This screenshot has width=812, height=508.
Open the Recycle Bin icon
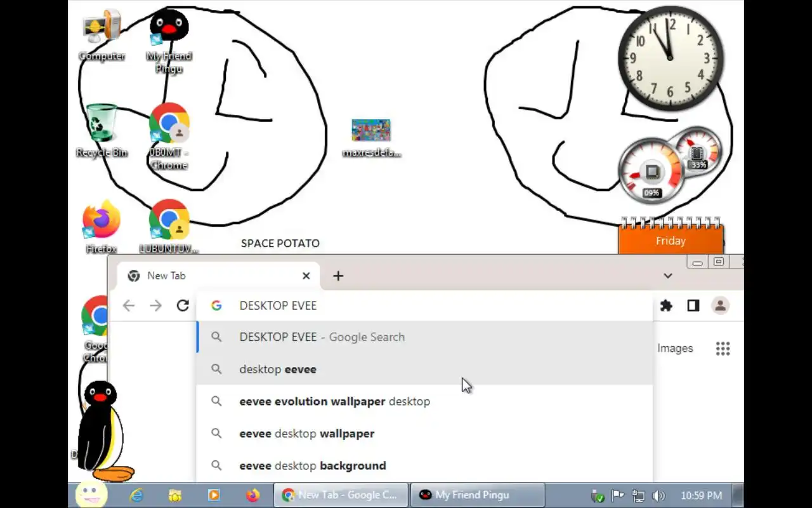coord(101,131)
